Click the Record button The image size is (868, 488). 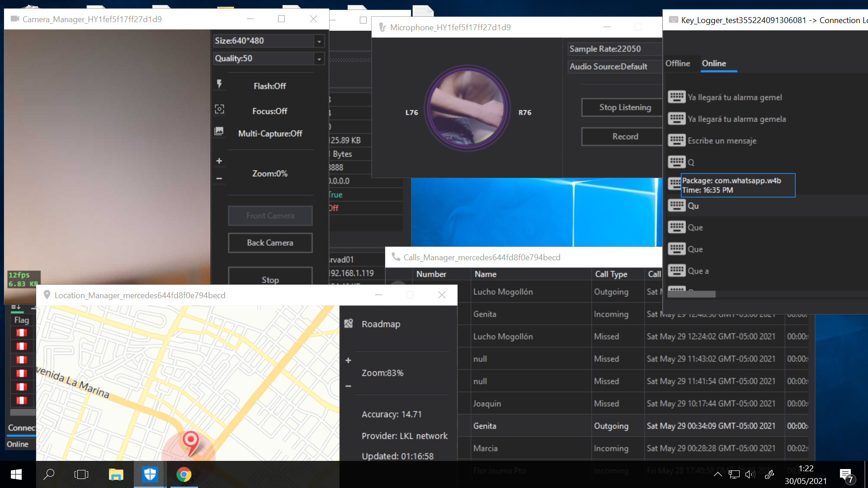coord(622,136)
